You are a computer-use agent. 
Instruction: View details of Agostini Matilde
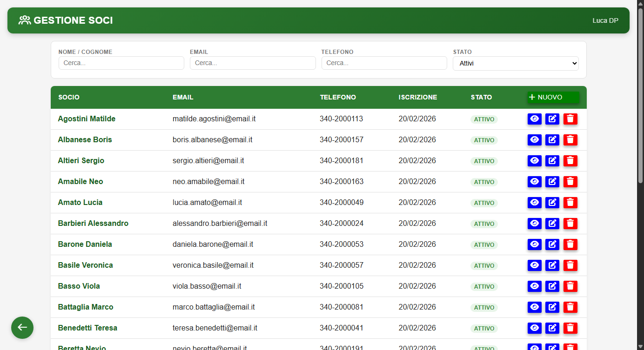[x=535, y=119]
